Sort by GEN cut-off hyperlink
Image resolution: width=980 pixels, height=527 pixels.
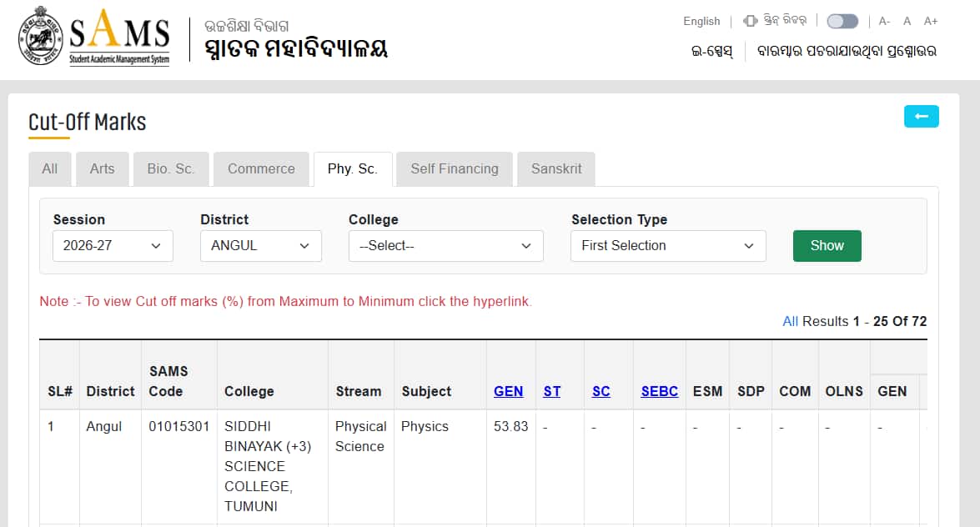[508, 391]
